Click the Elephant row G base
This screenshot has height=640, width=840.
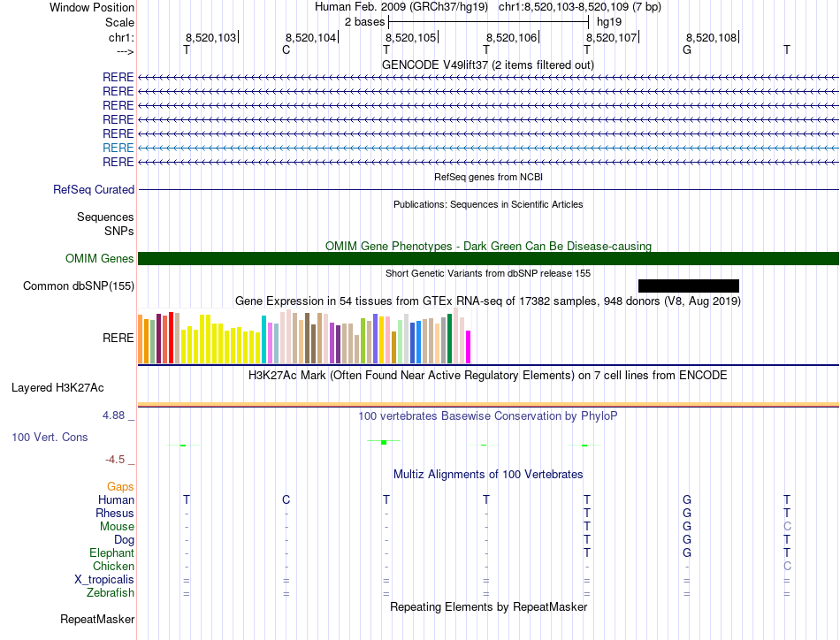(x=687, y=552)
